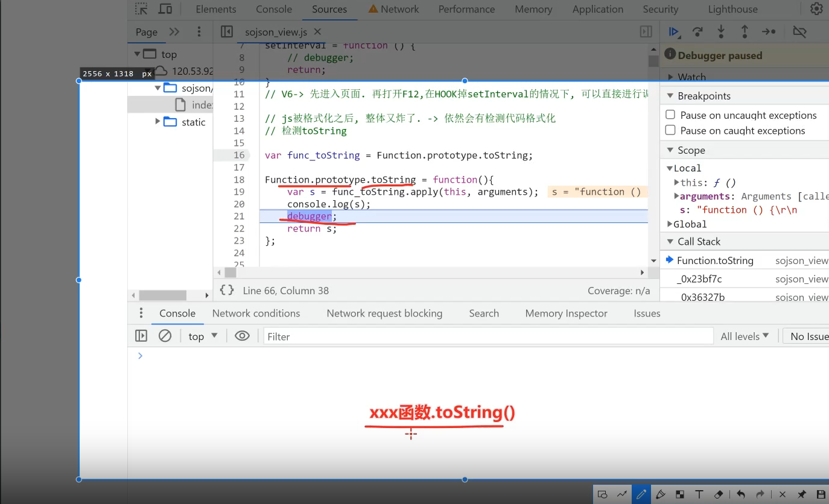
Task: Collapse the Breakpoints section
Action: 670,96
